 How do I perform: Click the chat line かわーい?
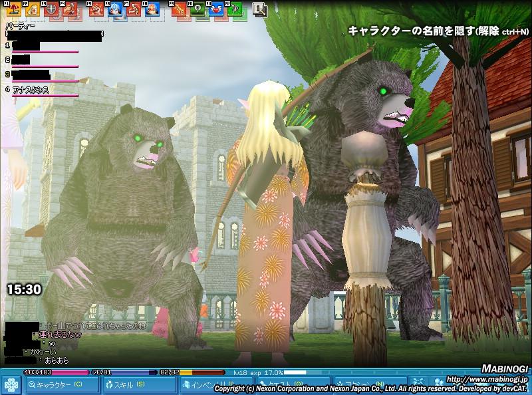pos(43,352)
